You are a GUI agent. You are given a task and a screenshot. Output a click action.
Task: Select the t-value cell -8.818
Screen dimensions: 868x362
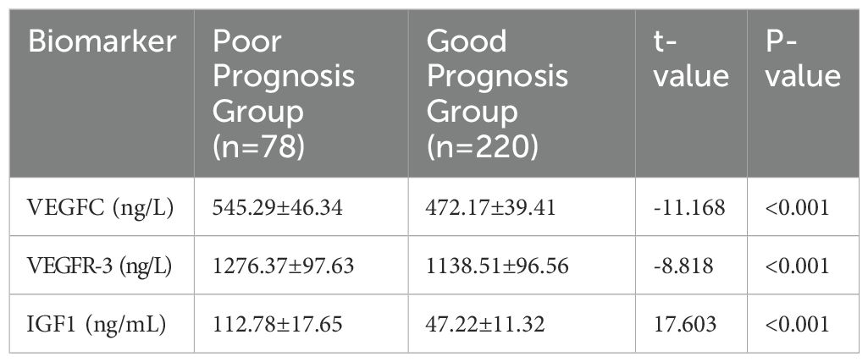pos(683,266)
